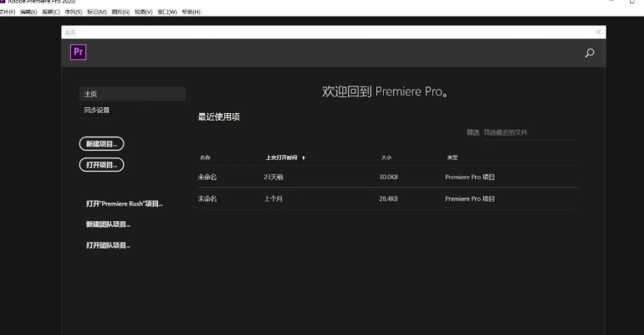The width and height of the screenshot is (644, 335).
Task: Open the 窗口(W) menu
Action: pyautogui.click(x=167, y=12)
